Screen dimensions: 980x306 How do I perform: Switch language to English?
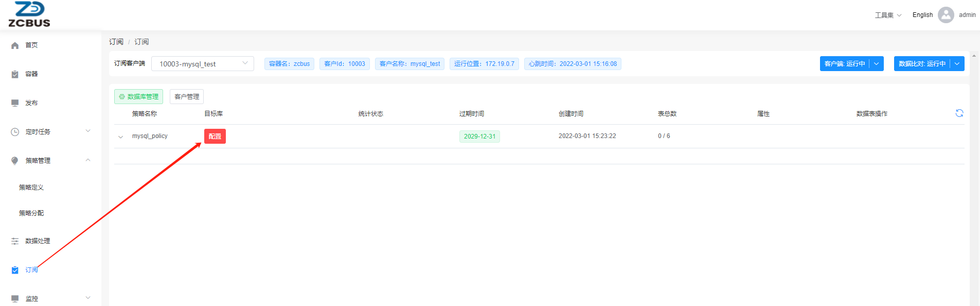[922, 15]
